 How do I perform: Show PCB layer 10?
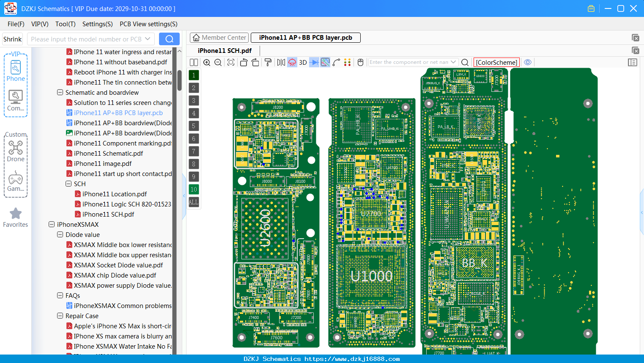[x=194, y=190]
